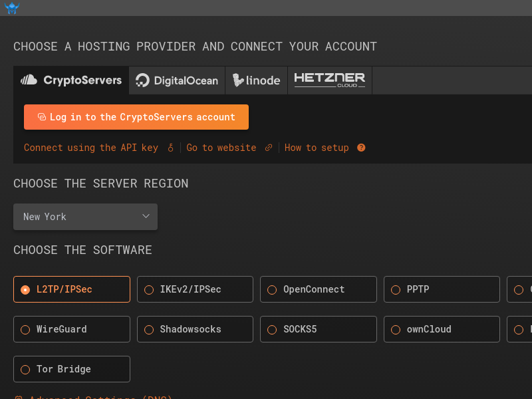Choose the Hetzner Cloud provider tab
532x399 pixels.
coord(330,80)
